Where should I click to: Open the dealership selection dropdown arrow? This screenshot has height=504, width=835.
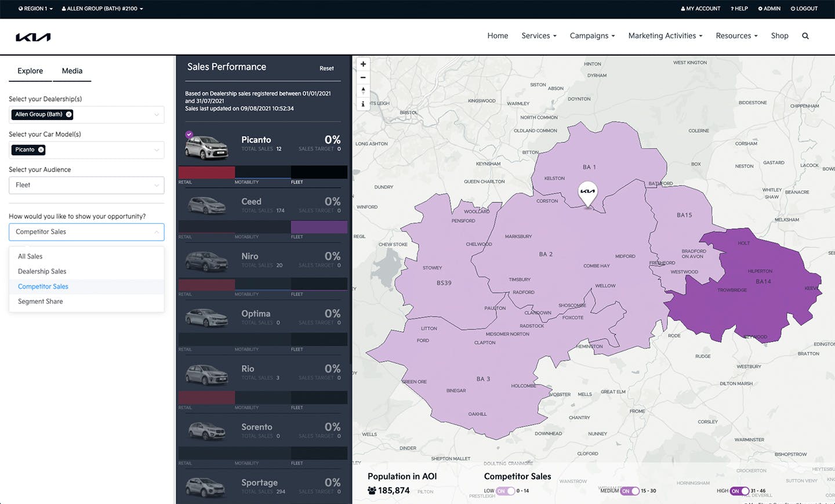pos(157,115)
